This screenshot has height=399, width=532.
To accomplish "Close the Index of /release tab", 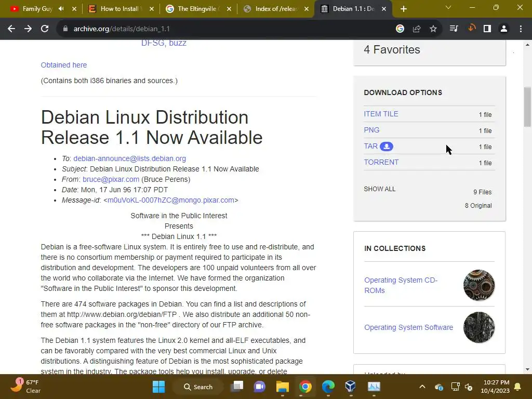I will click(307, 9).
